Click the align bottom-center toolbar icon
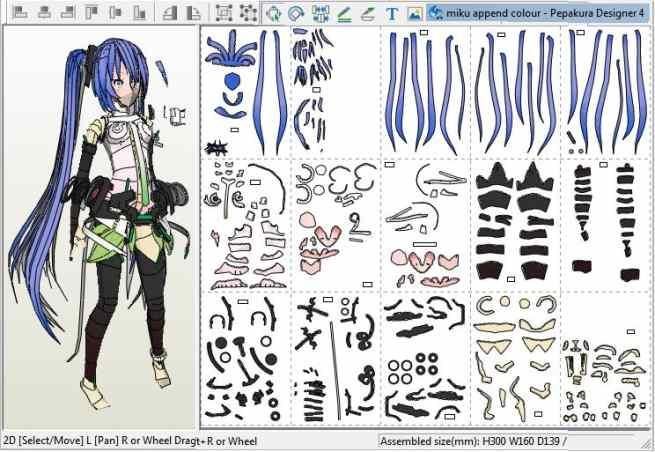655x452 pixels. (44, 13)
